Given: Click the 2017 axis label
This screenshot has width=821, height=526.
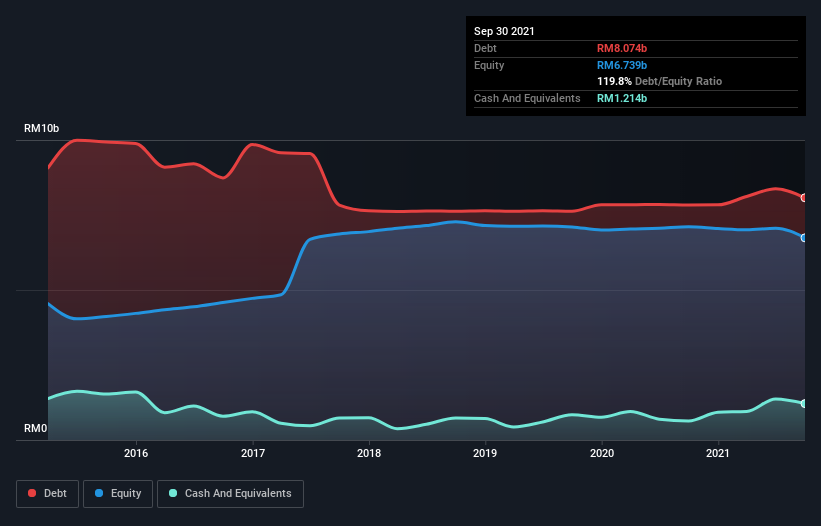Looking at the screenshot, I should 253,453.
